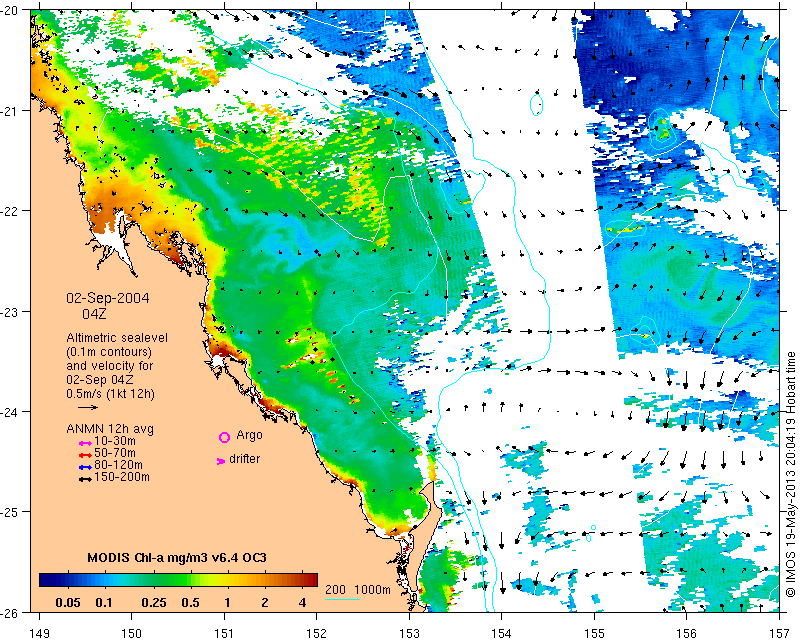Click longitude label '151' on the bottom axis
Viewport: 800px width, 640px height.
(224, 633)
